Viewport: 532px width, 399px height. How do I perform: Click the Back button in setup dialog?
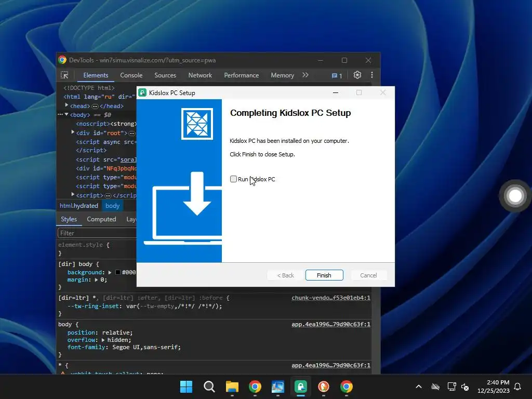click(285, 275)
